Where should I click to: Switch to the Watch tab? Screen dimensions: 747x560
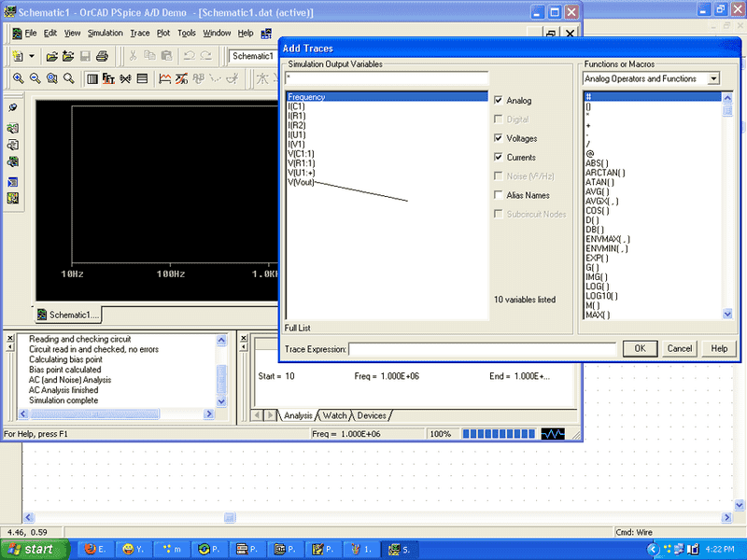tap(335, 415)
